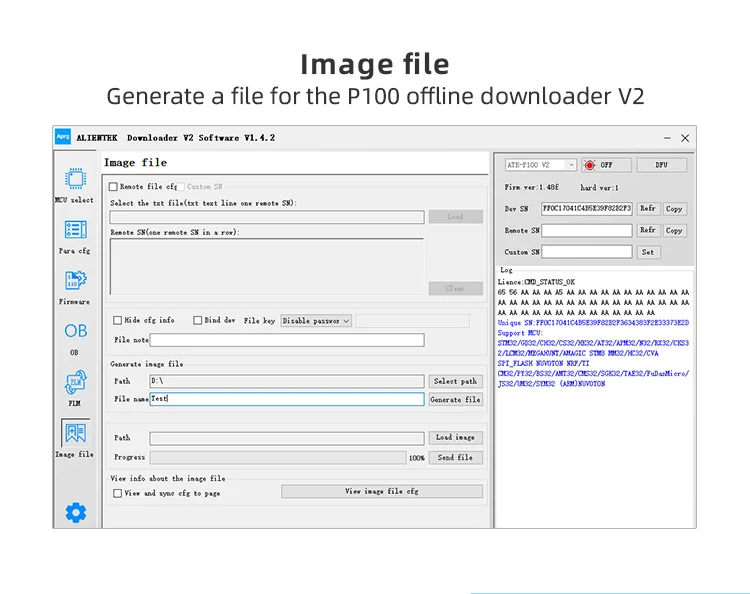Enable the Bind dev checkbox
Image resolution: width=750 pixels, height=594 pixels.
coord(197,320)
